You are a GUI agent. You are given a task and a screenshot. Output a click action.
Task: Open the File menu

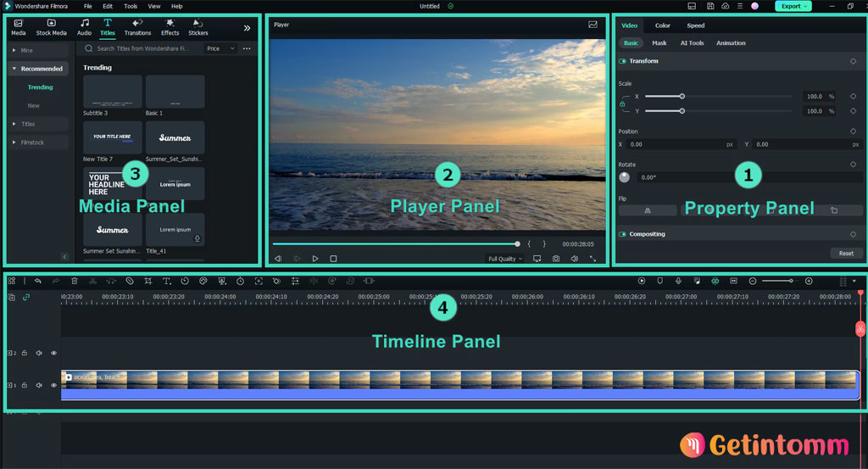88,6
